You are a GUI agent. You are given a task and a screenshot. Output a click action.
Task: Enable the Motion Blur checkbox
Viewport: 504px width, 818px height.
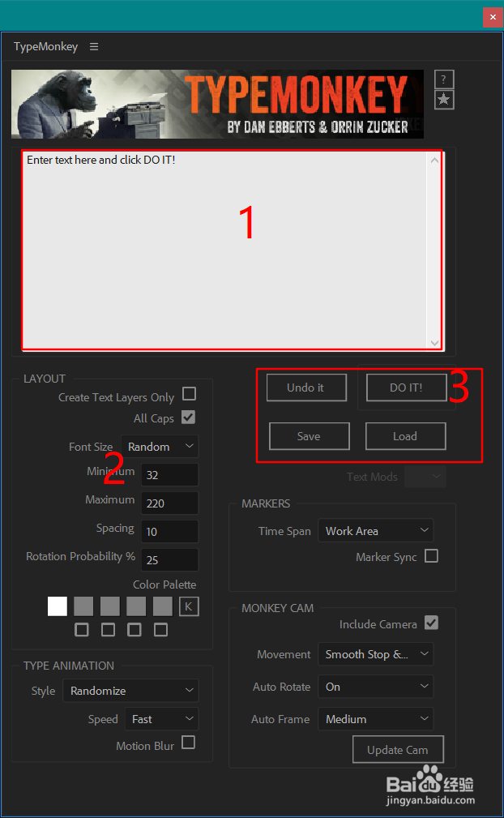tap(188, 742)
